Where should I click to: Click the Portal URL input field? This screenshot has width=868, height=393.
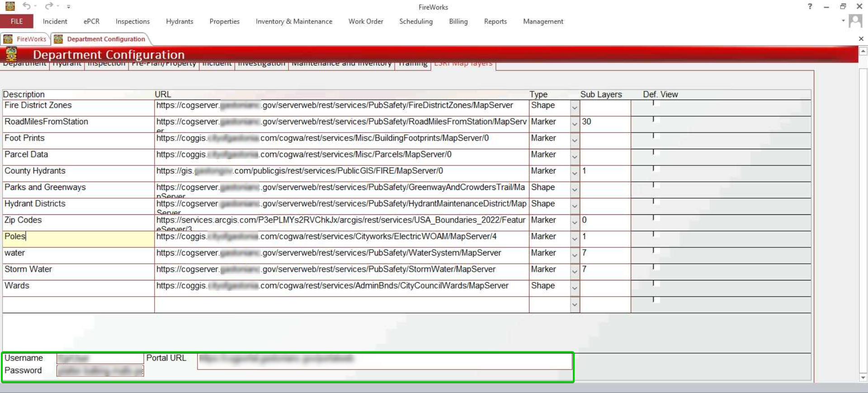385,361
